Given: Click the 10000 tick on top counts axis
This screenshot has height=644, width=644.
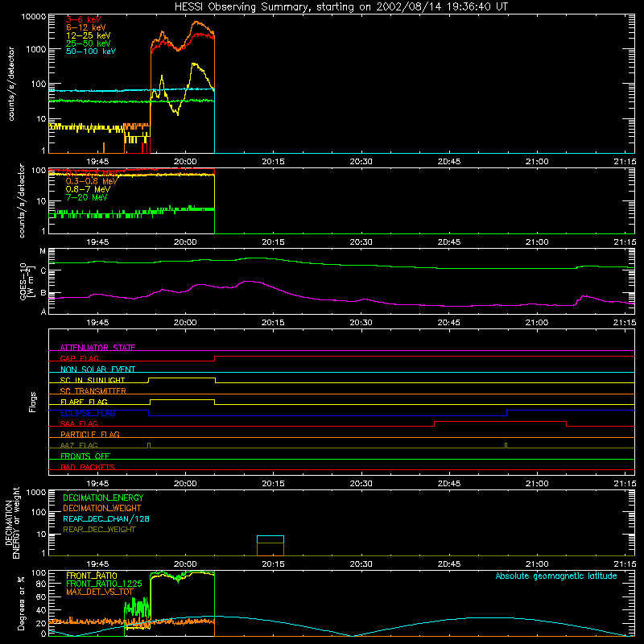Looking at the screenshot, I should tap(34, 17).
